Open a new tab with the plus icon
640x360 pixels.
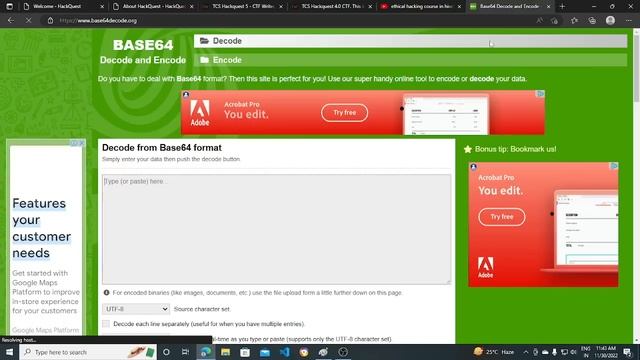click(562, 6)
